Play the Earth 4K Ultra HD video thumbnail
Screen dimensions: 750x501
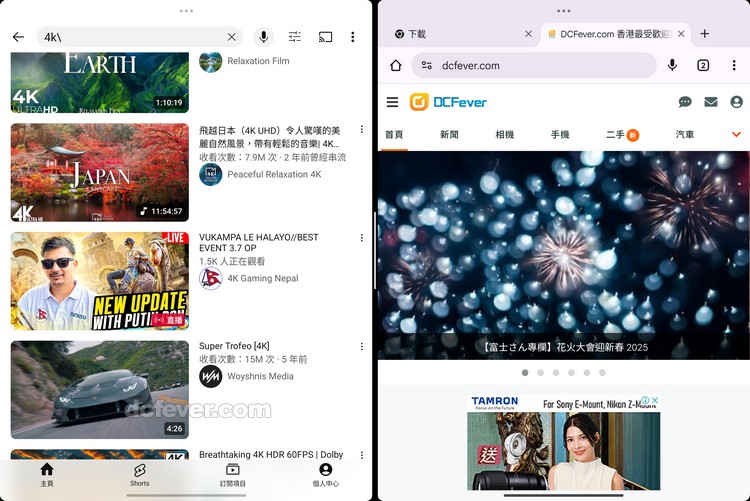coord(99,82)
